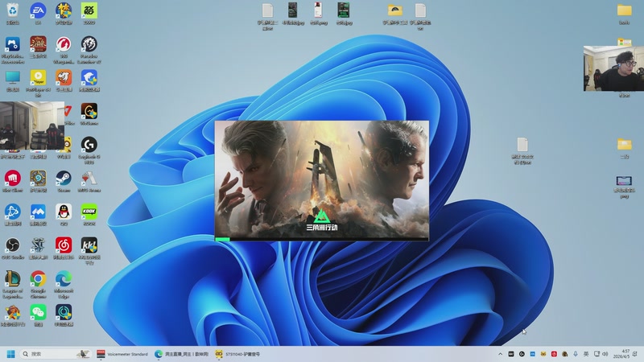The height and width of the screenshot is (362, 644).
Task: Launch PotPlayer 64 bit shortcut
Action: (38, 77)
